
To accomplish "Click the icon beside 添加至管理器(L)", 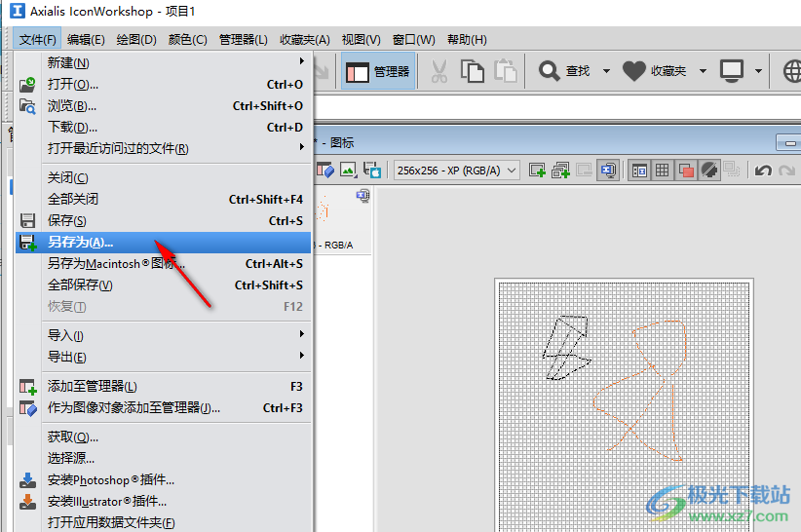I will point(27,387).
